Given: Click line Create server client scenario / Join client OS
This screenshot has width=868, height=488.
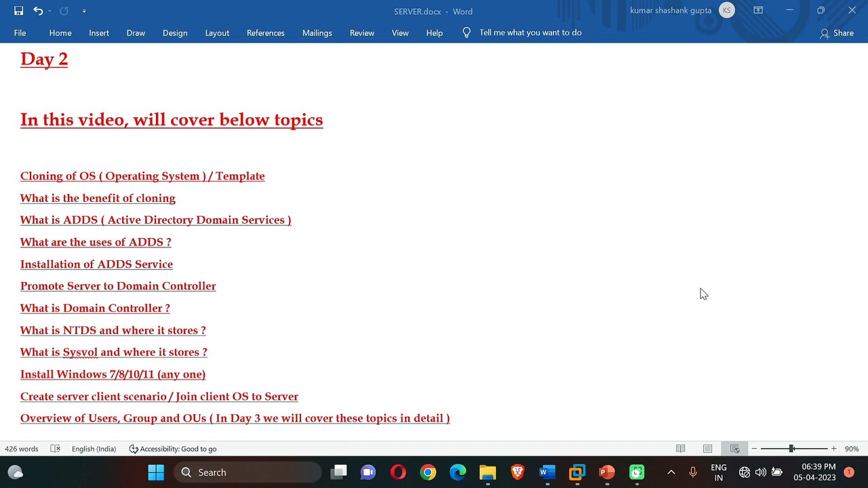Looking at the screenshot, I should click(x=159, y=396).
